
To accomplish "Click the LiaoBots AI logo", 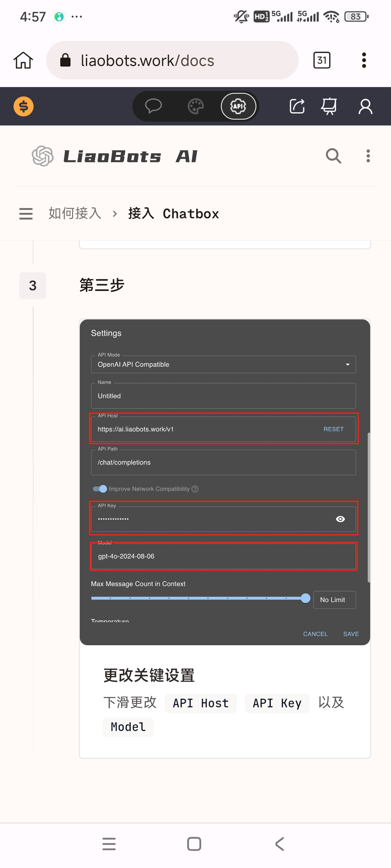I will coord(115,156).
